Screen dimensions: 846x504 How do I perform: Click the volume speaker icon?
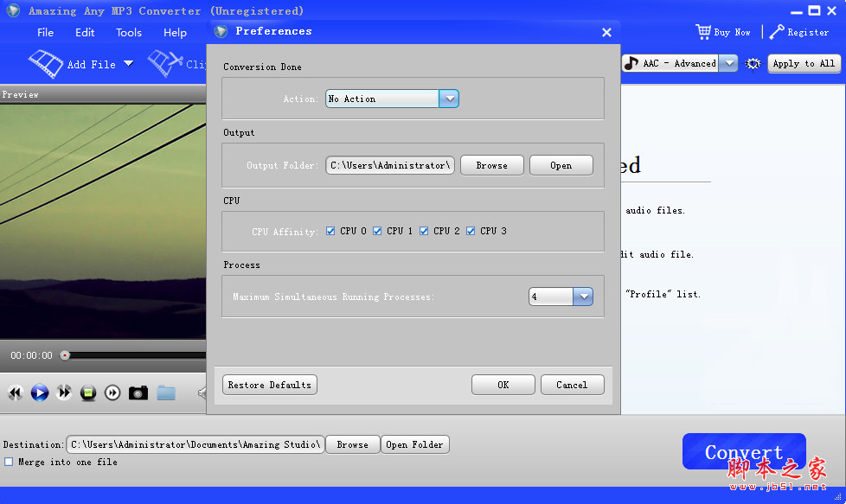[x=202, y=393]
